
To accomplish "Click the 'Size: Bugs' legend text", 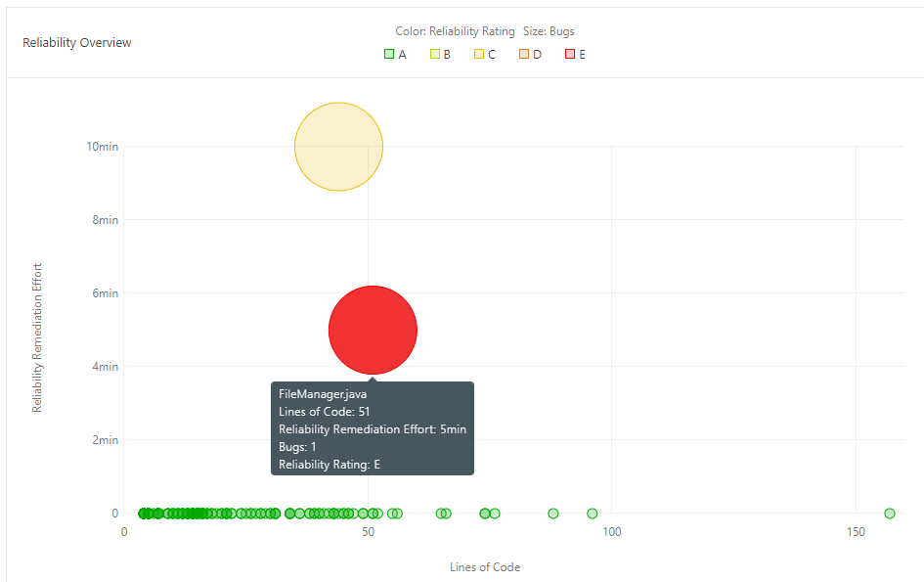I will tap(549, 31).
